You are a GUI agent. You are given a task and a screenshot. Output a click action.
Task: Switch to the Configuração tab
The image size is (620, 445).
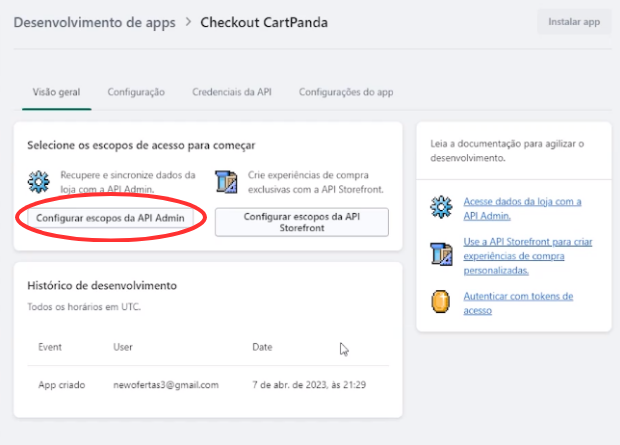tap(136, 92)
